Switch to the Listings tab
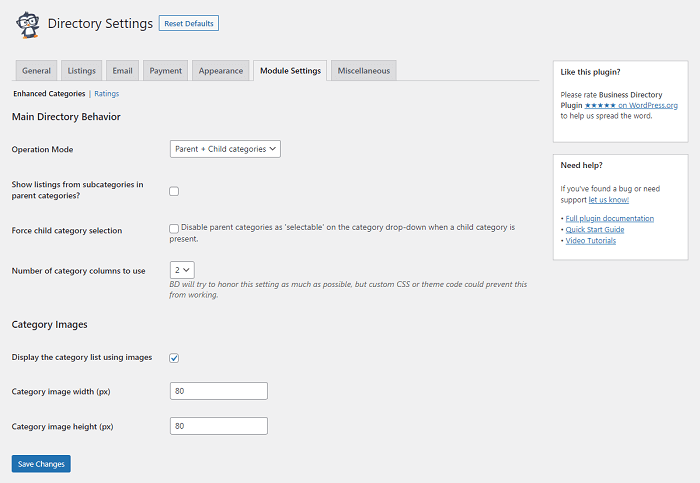The height and width of the screenshot is (483, 700). pyautogui.click(x=82, y=71)
